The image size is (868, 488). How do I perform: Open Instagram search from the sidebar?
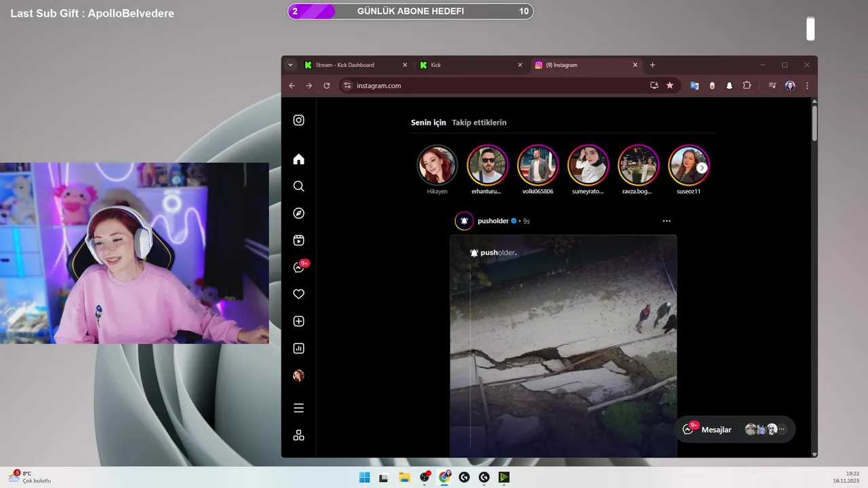pos(298,186)
